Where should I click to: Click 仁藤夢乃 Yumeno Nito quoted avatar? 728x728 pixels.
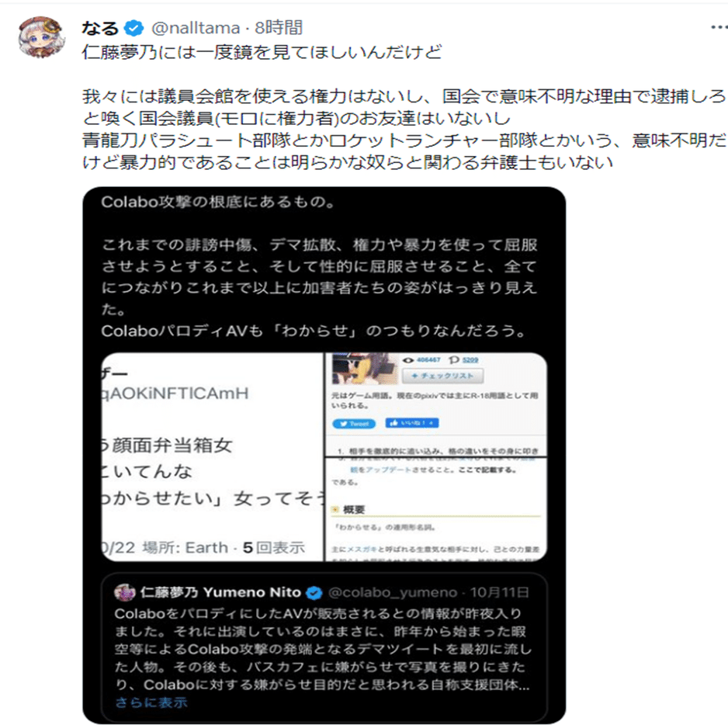point(124,592)
